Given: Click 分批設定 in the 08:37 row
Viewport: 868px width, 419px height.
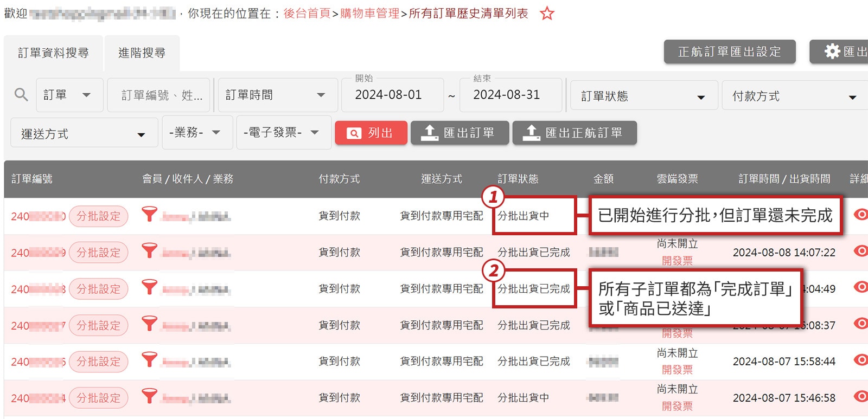Looking at the screenshot, I should [98, 325].
